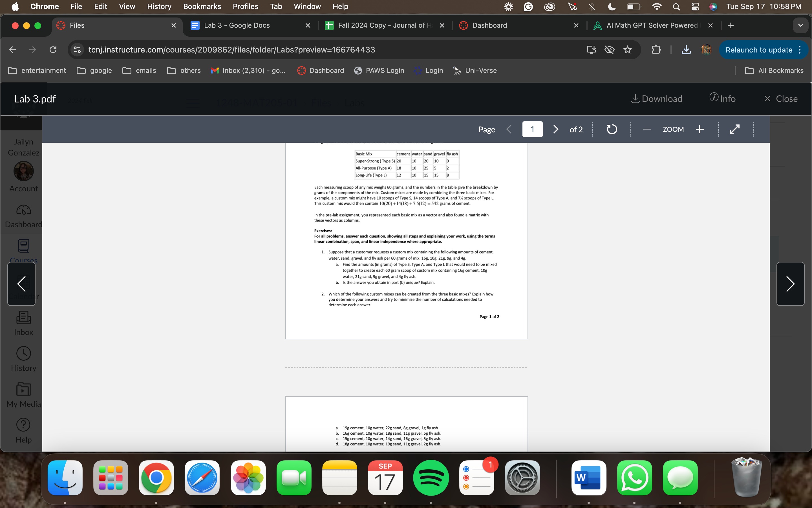Open the Wi-Fi status menu
Image resolution: width=812 pixels, height=508 pixels.
pyautogui.click(x=657, y=6)
